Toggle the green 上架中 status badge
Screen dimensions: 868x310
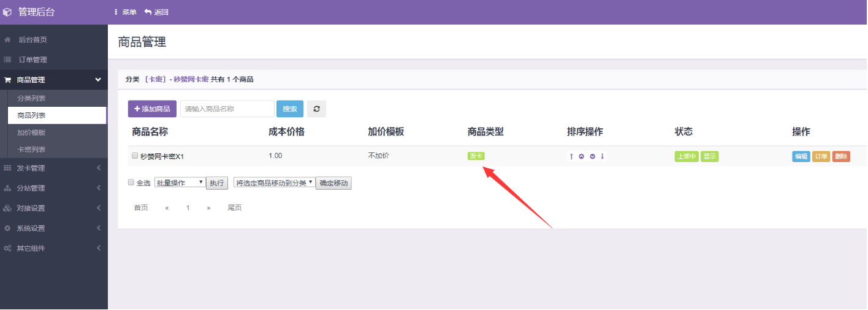click(x=686, y=157)
